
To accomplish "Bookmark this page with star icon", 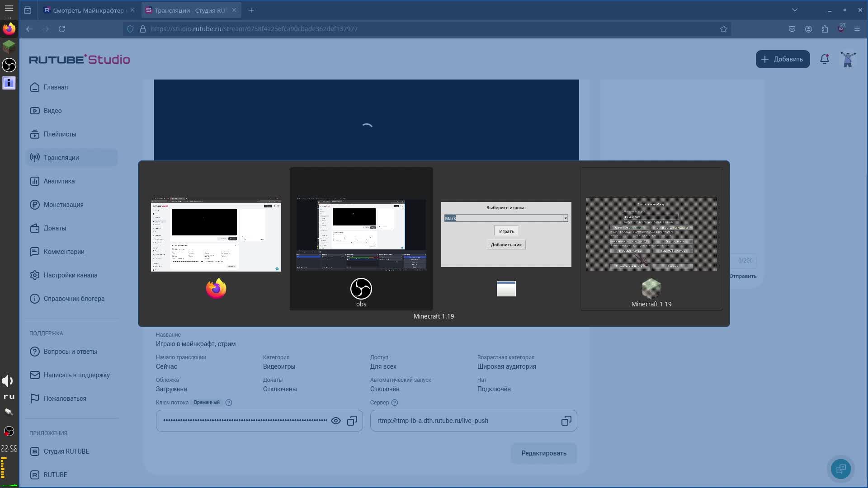I will tap(723, 29).
